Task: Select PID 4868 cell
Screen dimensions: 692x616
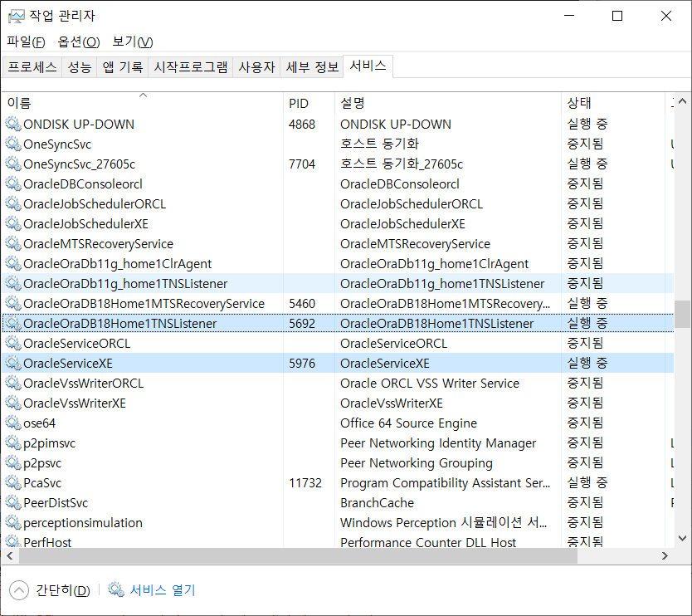Action: (x=302, y=124)
